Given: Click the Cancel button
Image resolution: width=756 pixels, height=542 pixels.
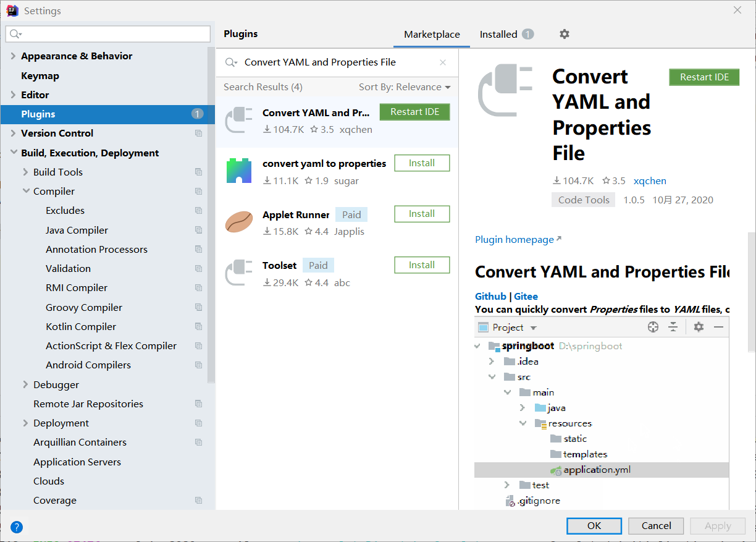Looking at the screenshot, I should (x=656, y=526).
